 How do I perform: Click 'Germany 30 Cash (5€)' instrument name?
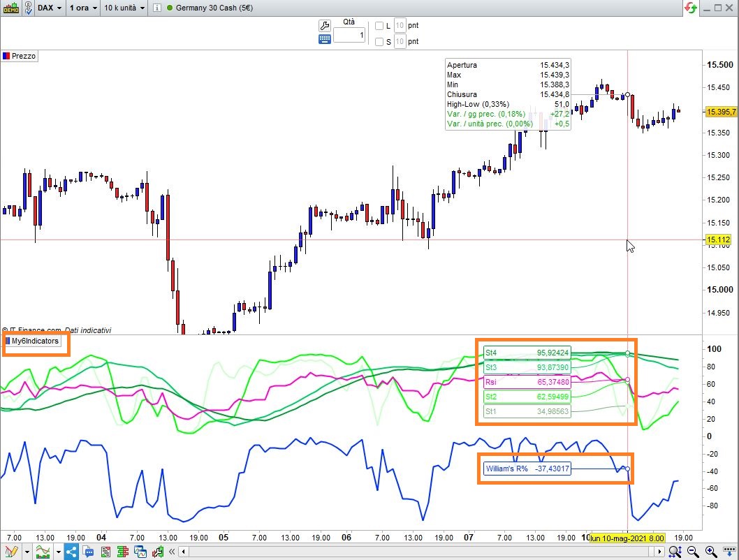coord(214,8)
